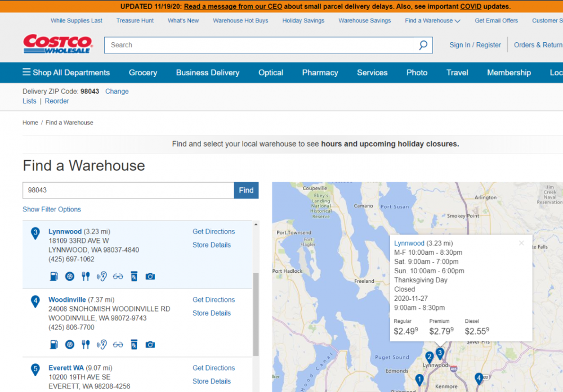Screen dimensions: 563x392
Task: Click the Costco Wholesale logo
Action: (x=57, y=44)
